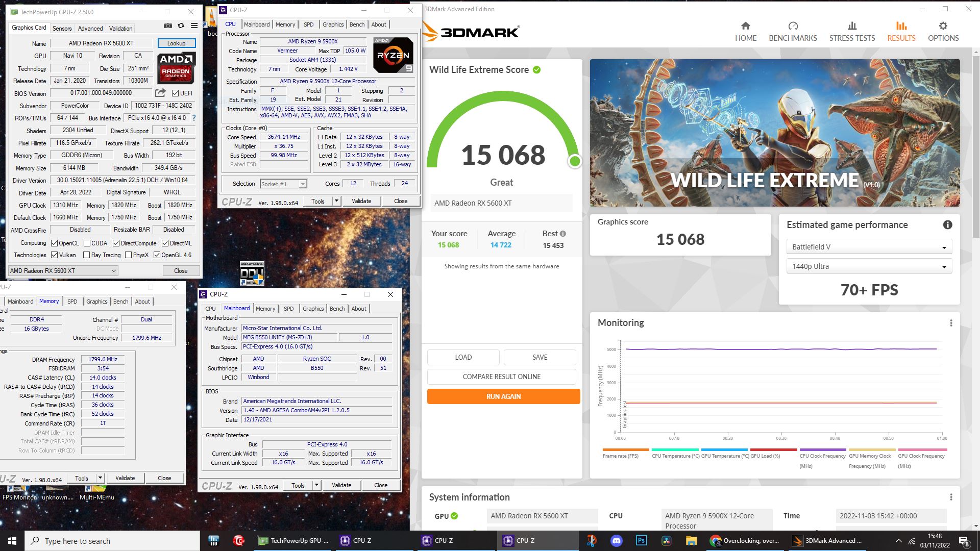Screen dimensions: 980x551
Task: Click the GPU-Z refresh icon
Action: pos(181,26)
